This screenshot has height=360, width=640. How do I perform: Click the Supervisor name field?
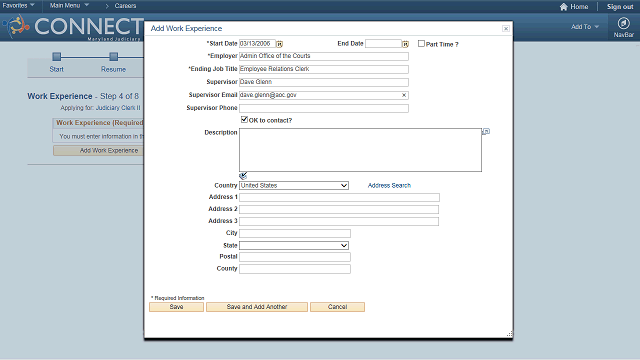click(324, 82)
